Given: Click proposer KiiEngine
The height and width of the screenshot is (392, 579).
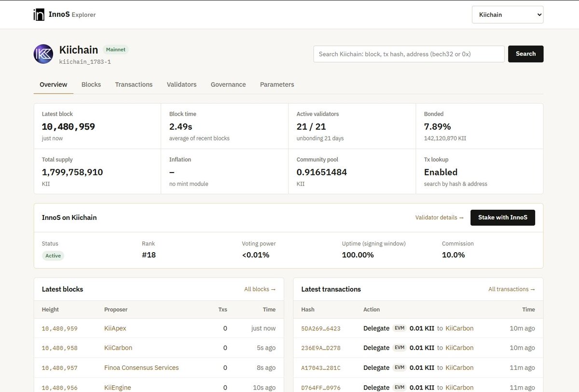Looking at the screenshot, I should click(x=118, y=387).
